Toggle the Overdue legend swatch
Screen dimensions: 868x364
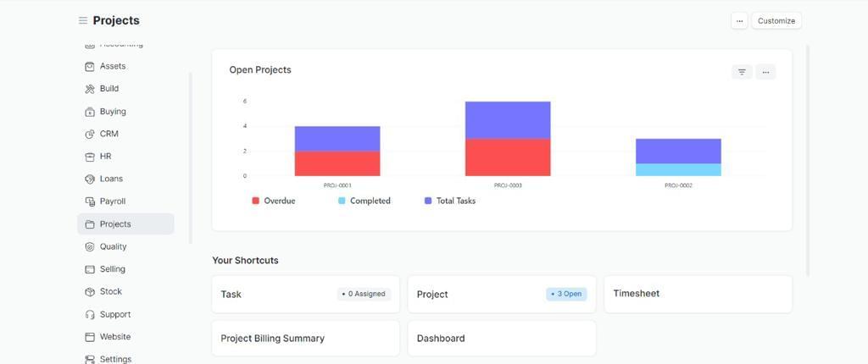[x=255, y=201]
